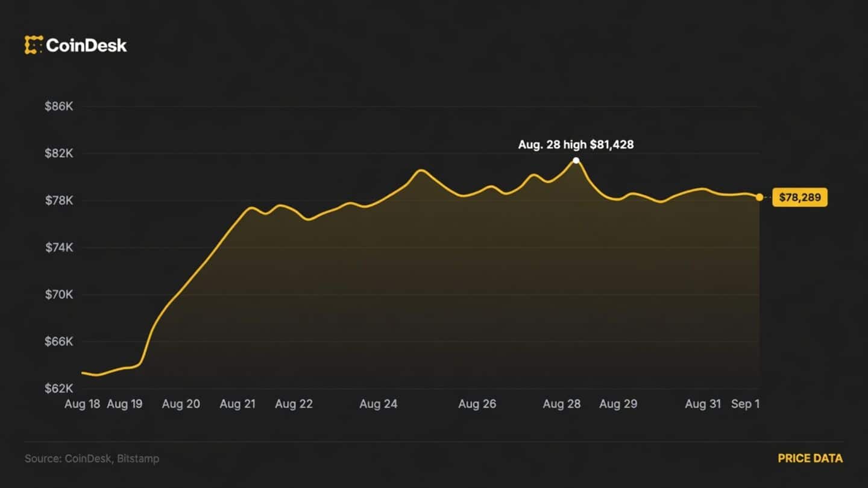Click the $66K y-axis label
Screen dimensions: 868x488
pyautogui.click(x=58, y=342)
